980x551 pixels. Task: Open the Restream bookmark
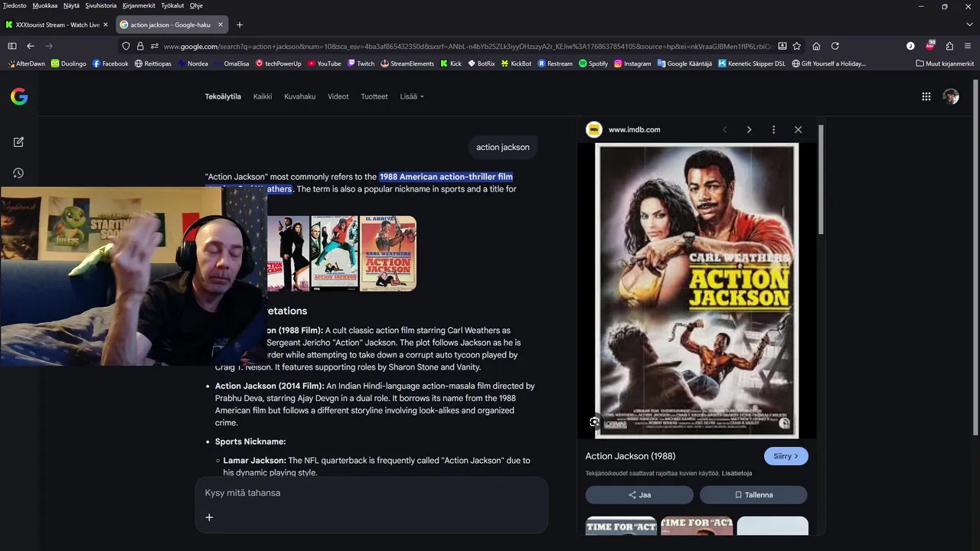point(555,64)
